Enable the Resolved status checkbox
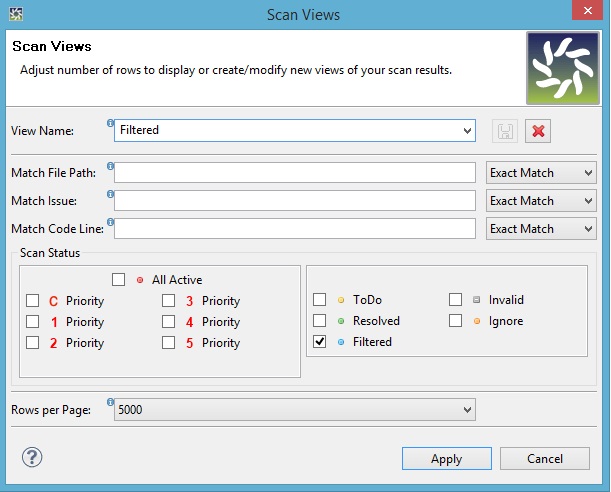Image resolution: width=611 pixels, height=492 pixels. [320, 321]
